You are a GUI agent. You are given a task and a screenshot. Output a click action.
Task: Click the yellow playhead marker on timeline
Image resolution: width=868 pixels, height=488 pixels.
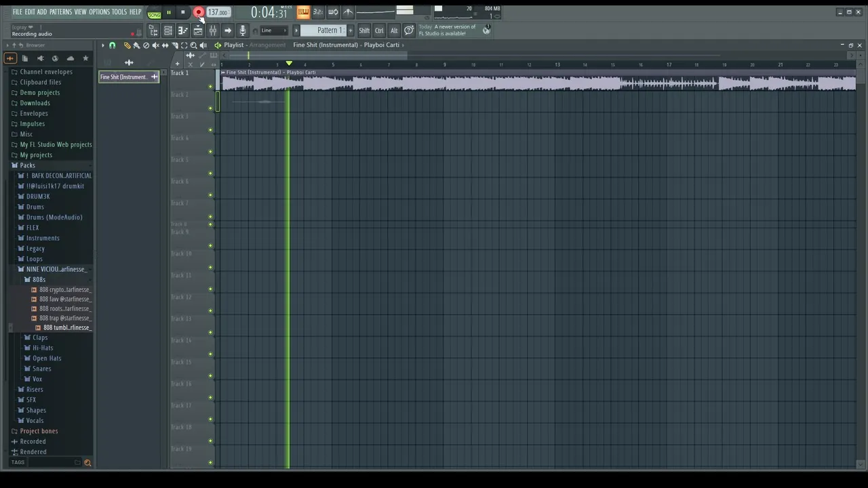pos(289,64)
